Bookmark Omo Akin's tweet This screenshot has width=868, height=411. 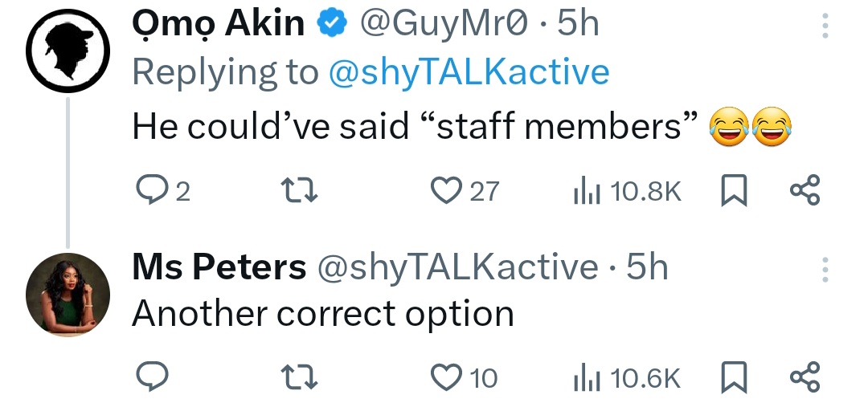point(731,190)
